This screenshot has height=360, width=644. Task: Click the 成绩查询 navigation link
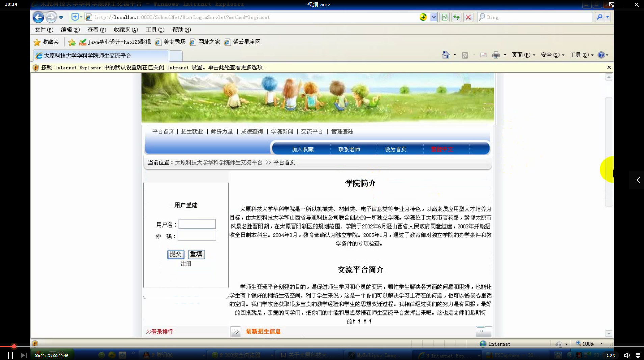point(252,132)
